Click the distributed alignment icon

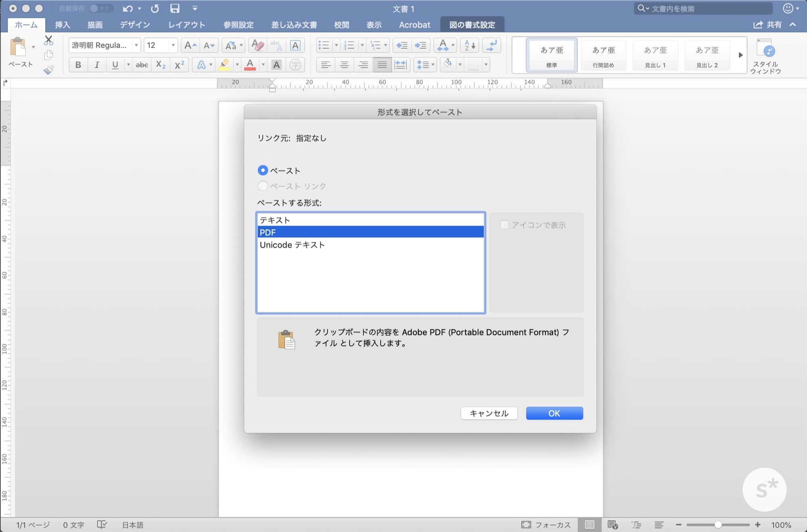point(400,65)
